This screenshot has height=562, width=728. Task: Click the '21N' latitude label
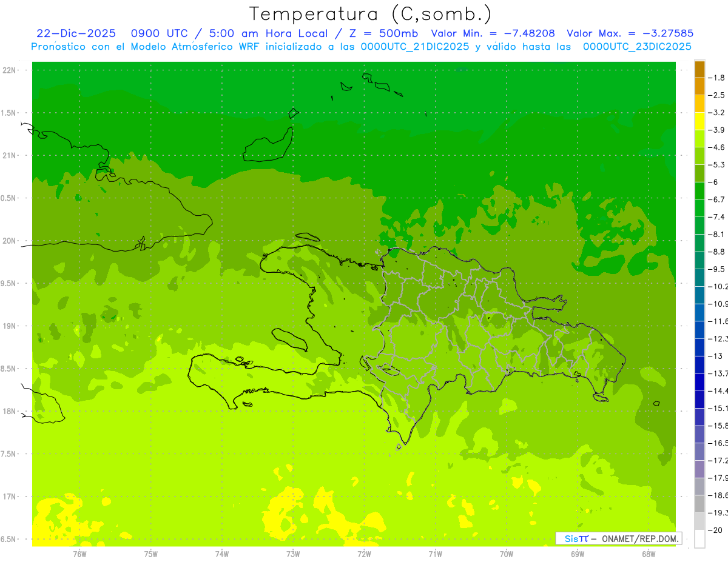tap(10, 155)
